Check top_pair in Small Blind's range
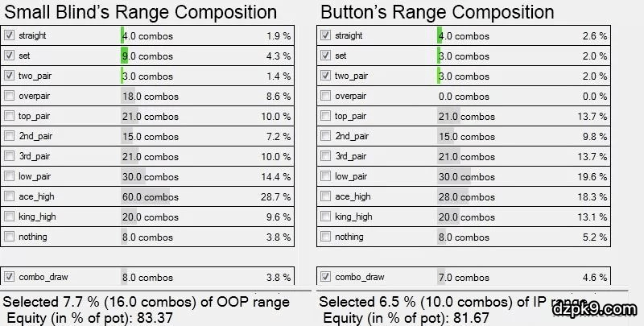Screen dimensions: 644x326 point(9,116)
